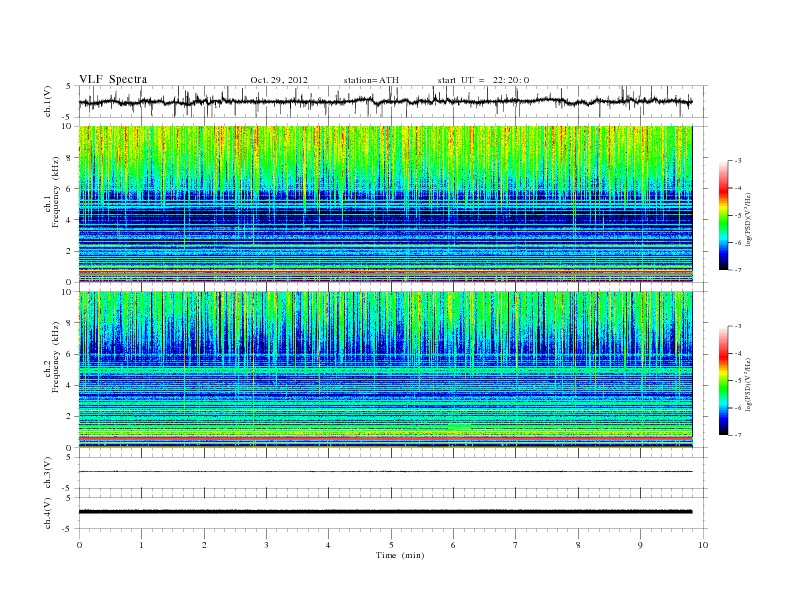Image resolution: width=792 pixels, height=612 pixels.
Task: Click the "4" kHz tick on the ch.1 frequency axis
Action: (x=69, y=220)
